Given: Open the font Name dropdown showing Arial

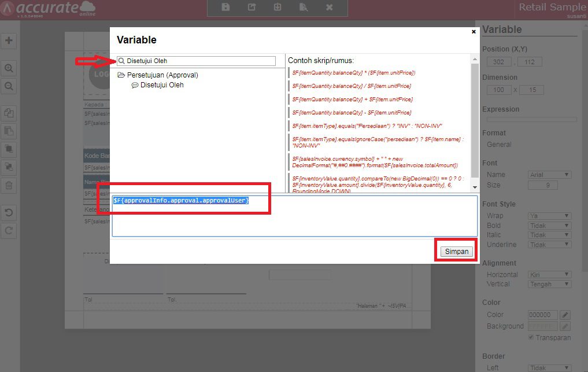Looking at the screenshot, I should 550,175.
